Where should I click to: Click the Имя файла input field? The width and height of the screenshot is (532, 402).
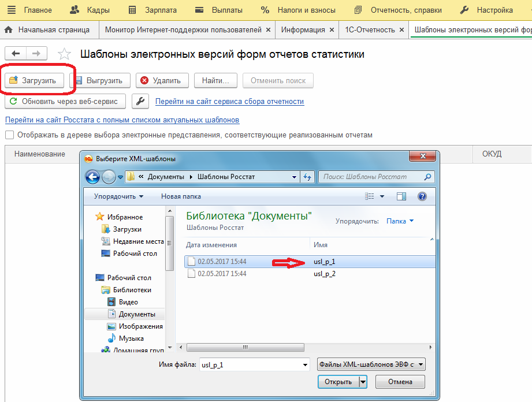(x=255, y=365)
